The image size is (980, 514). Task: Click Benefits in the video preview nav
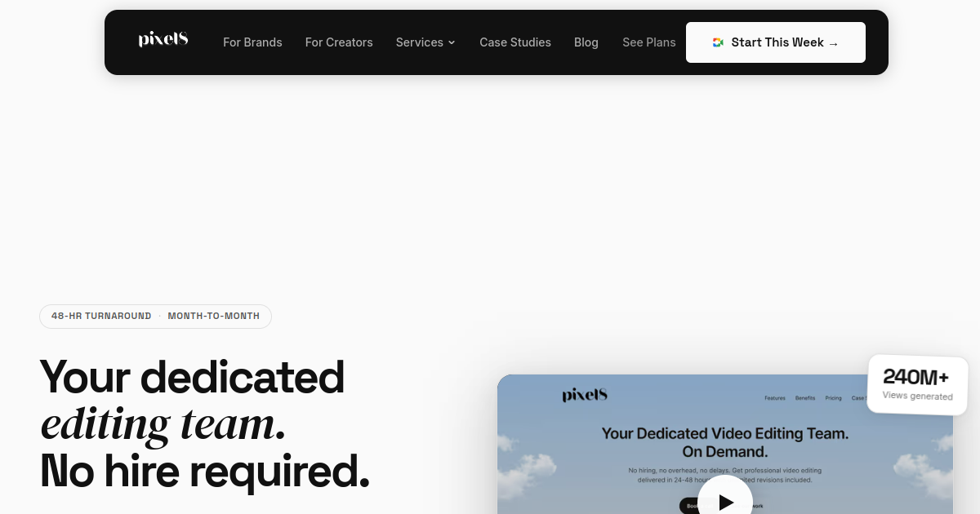coord(805,398)
